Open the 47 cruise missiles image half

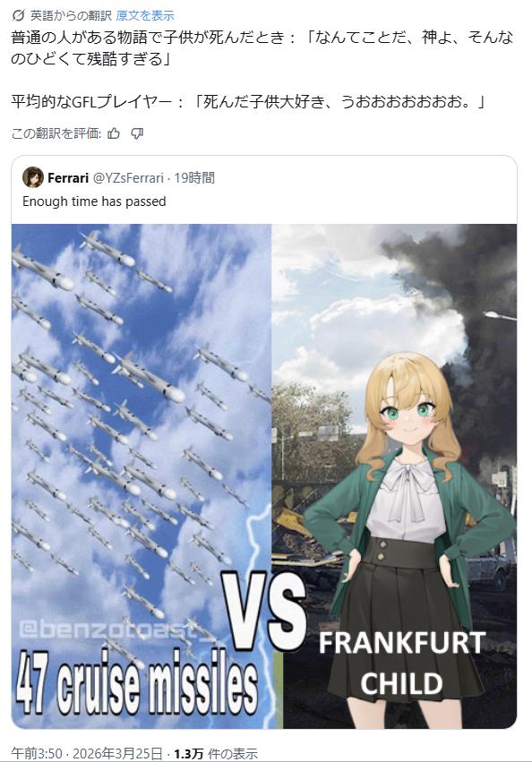[141, 476]
